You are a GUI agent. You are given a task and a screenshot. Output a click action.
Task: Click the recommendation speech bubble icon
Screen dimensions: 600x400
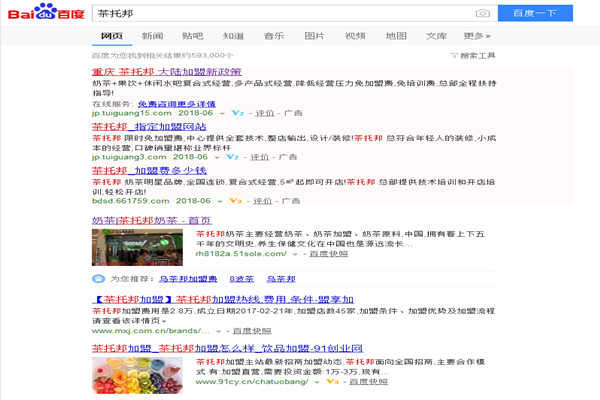click(x=98, y=279)
